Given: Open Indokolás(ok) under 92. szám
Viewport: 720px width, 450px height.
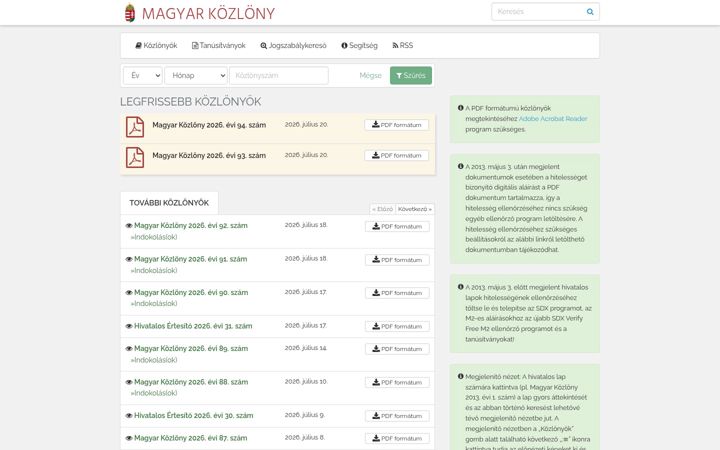Looking at the screenshot, I should (x=154, y=237).
